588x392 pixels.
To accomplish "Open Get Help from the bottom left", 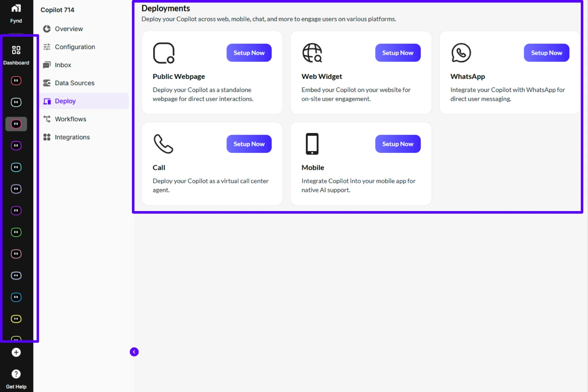I will point(16,374).
